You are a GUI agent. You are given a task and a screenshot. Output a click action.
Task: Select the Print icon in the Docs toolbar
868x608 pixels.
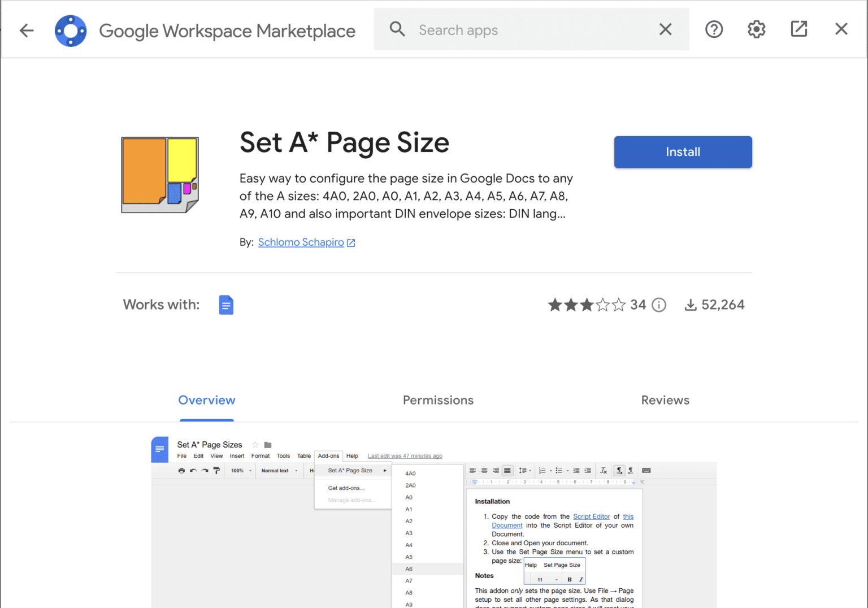pos(181,470)
